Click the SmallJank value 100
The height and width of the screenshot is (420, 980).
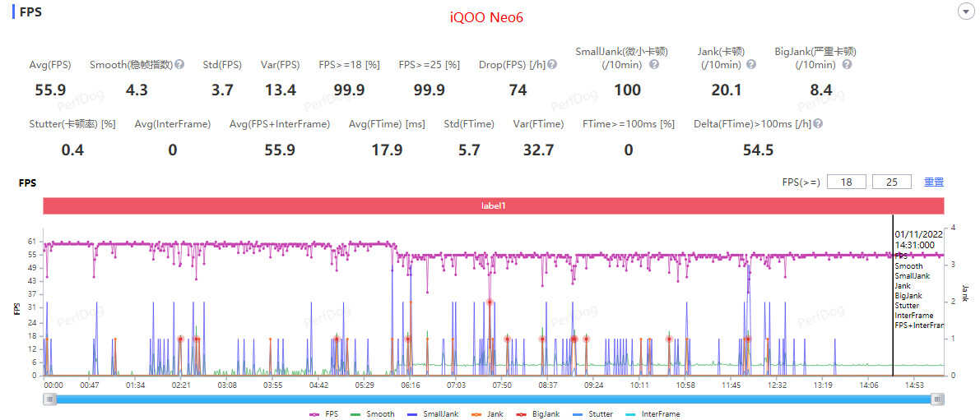pos(628,90)
